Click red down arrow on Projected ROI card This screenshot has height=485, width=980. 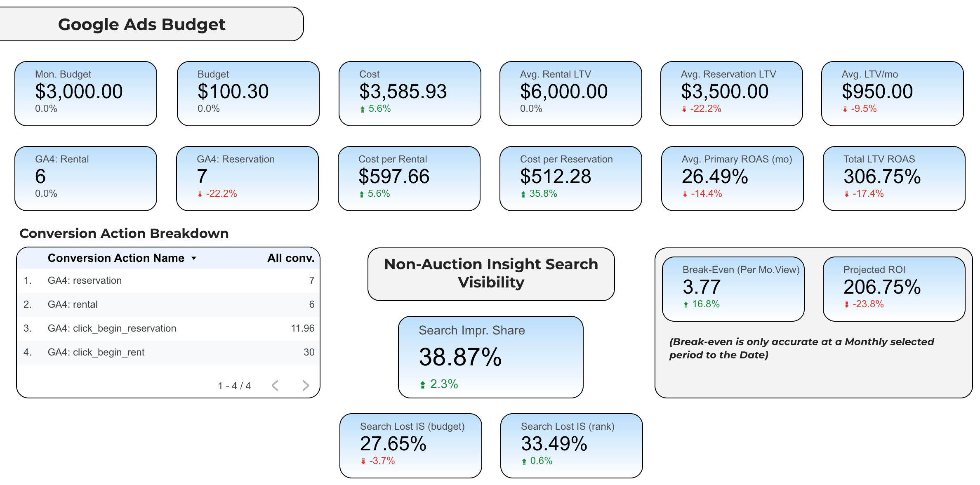click(x=846, y=305)
